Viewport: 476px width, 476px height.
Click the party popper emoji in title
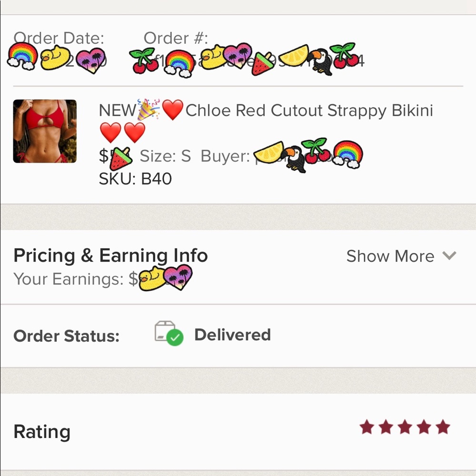pos(149,110)
